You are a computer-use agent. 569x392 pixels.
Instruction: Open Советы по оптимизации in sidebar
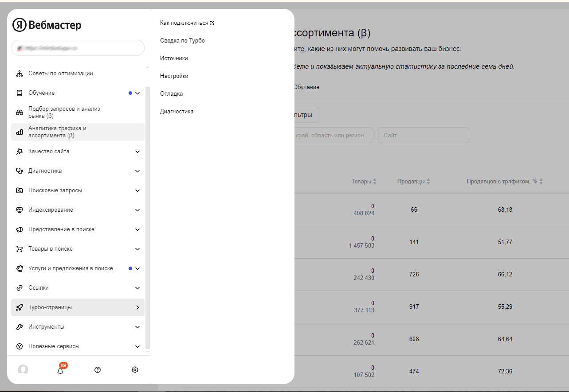pyautogui.click(x=61, y=74)
